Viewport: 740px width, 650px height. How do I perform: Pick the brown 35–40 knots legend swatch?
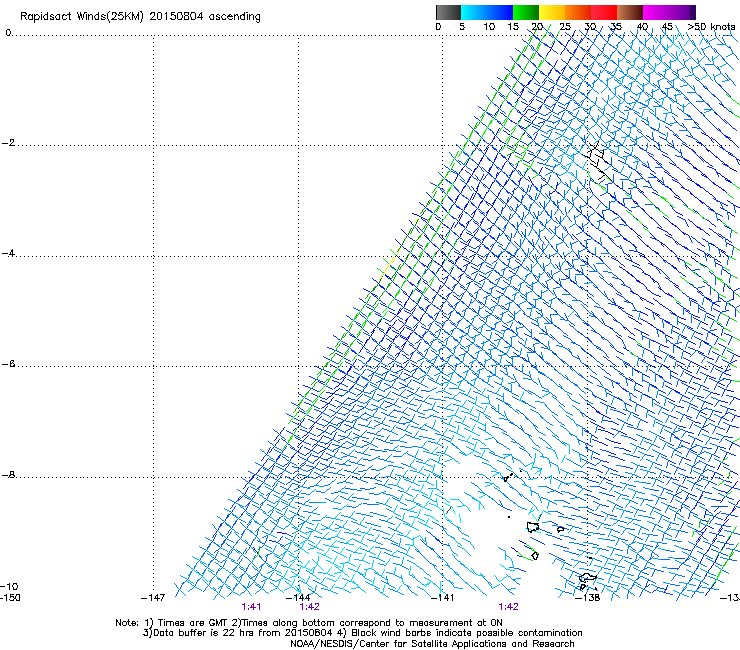630,12
